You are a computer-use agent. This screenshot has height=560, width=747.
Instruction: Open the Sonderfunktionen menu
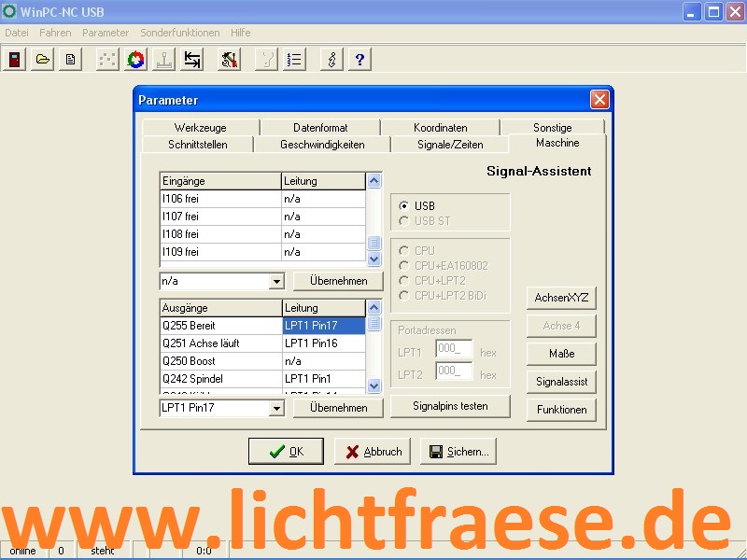point(180,33)
